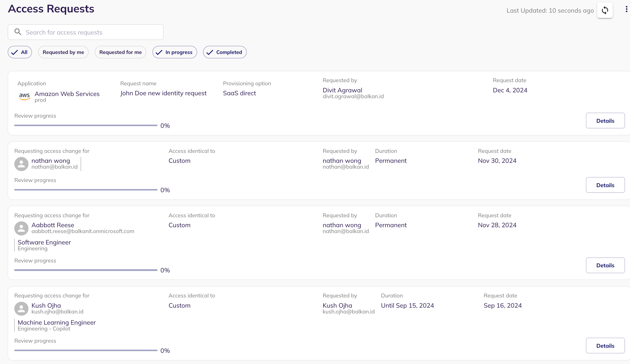
Task: Click the search magnifier icon
Action: (x=18, y=32)
